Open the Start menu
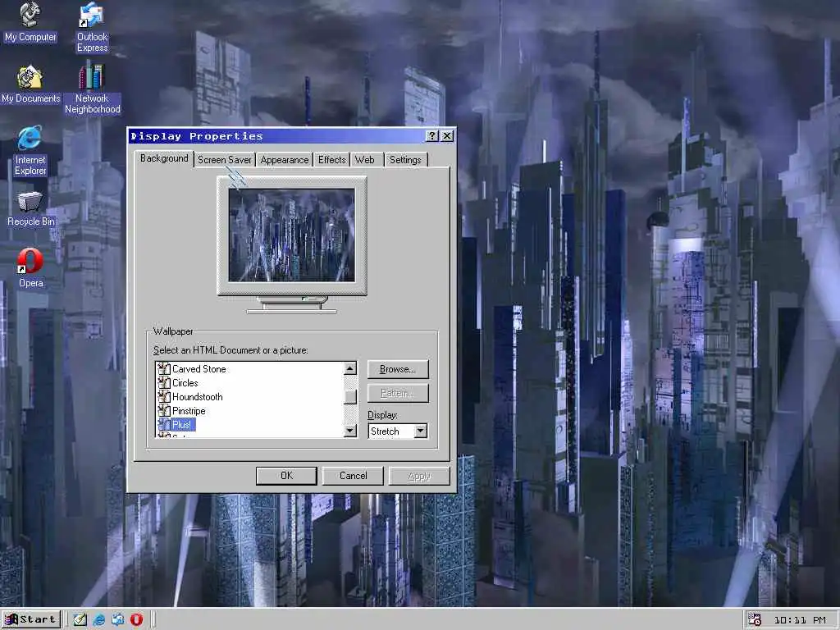Screen dimensions: 840x630 (x=31, y=620)
